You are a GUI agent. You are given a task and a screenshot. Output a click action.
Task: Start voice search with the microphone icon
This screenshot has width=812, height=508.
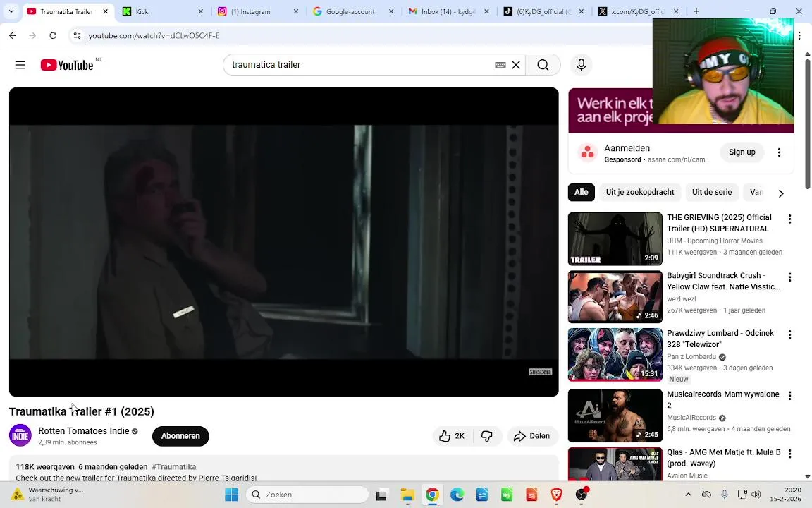coord(581,65)
